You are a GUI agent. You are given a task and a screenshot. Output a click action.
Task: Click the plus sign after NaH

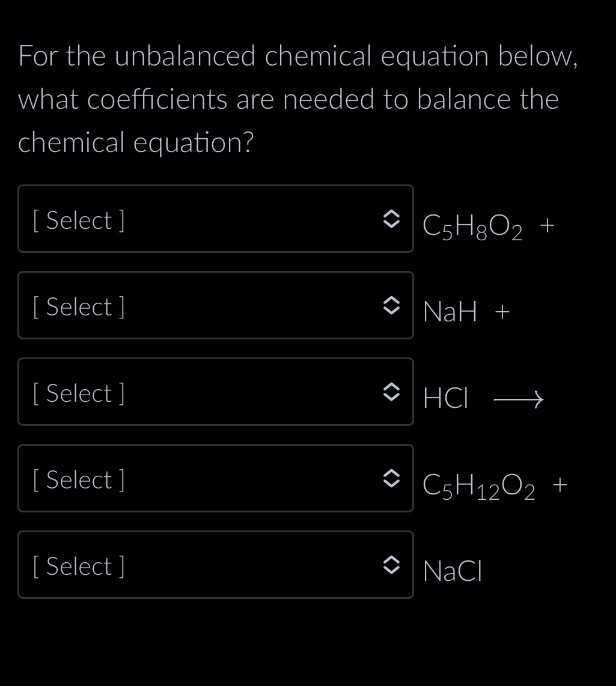tap(502, 312)
